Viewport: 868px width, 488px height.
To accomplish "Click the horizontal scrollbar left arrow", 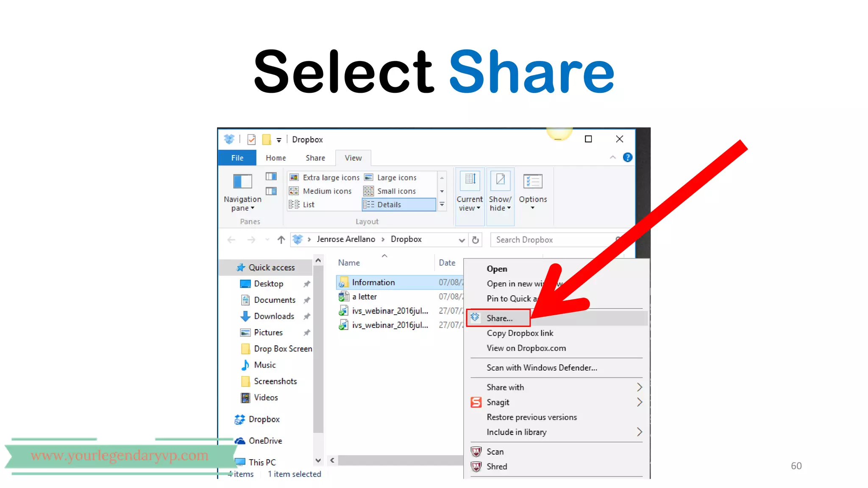I will pyautogui.click(x=332, y=460).
